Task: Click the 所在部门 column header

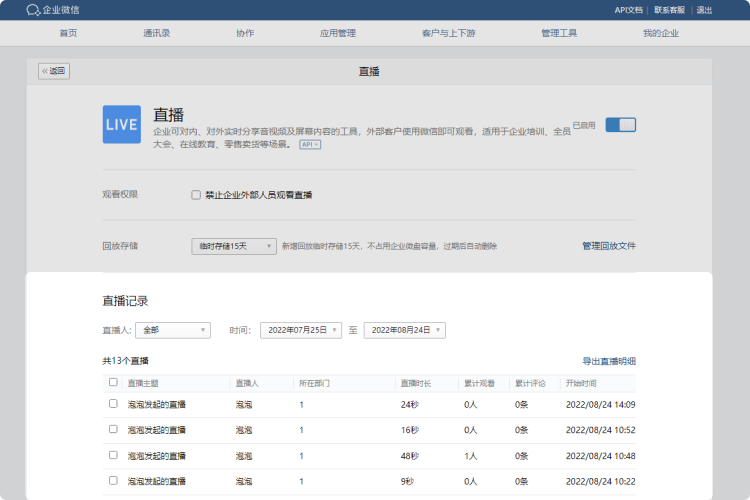Action: pyautogui.click(x=314, y=383)
